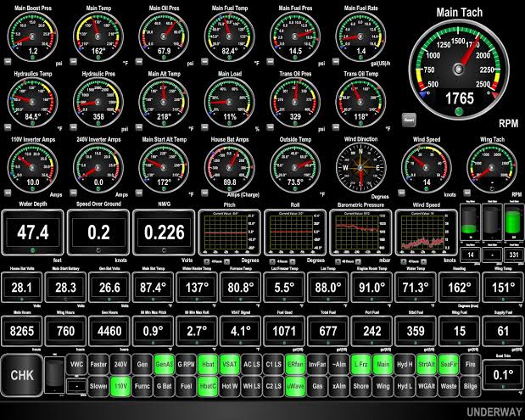
Task: Click the Main Start Alt Temp gauge
Action: (164, 168)
